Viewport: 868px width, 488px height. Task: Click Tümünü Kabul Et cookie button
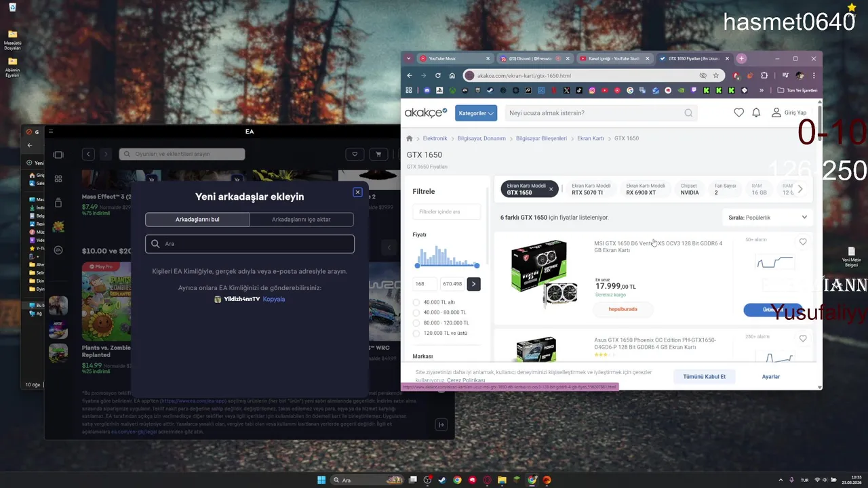705,376
